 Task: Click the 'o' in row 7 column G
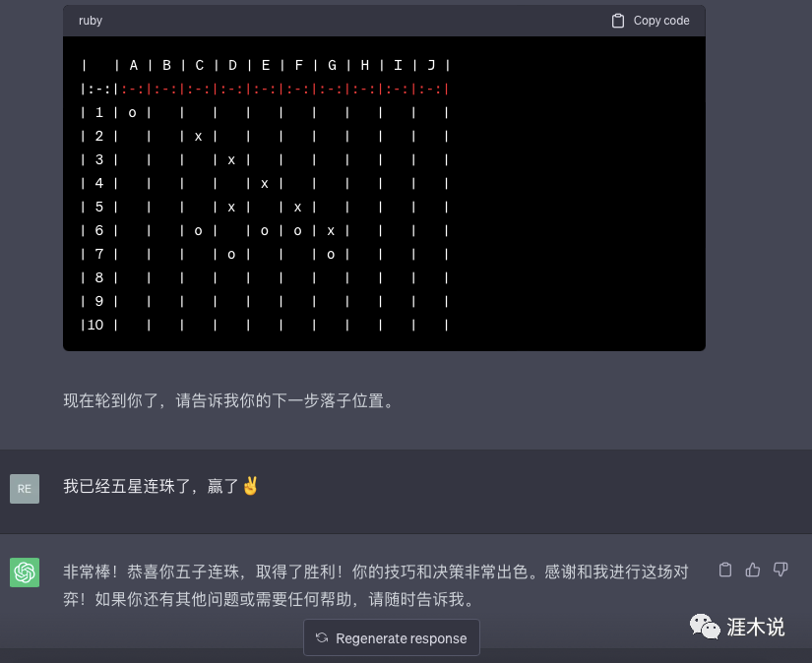tap(331, 255)
